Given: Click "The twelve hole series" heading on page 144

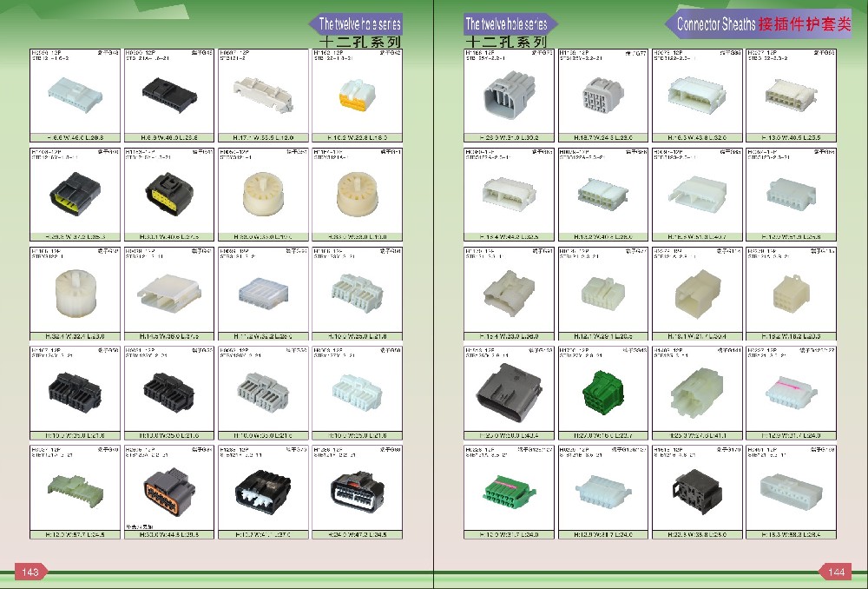Looking at the screenshot, I should tap(507, 23).
